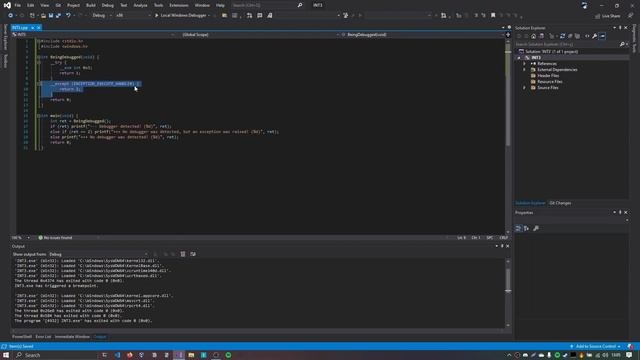The width and height of the screenshot is (640, 360).
Task: Open the Tools menu
Action: point(158,5)
